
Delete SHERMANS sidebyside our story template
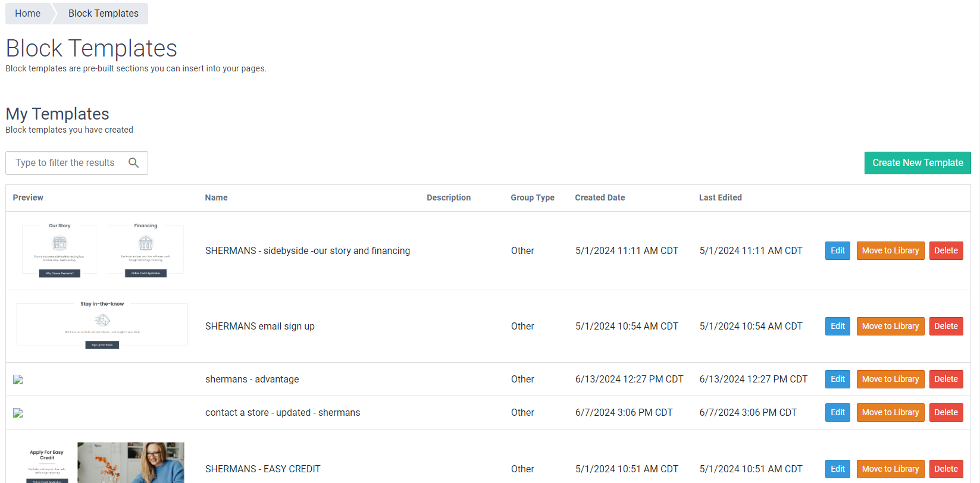[946, 250]
